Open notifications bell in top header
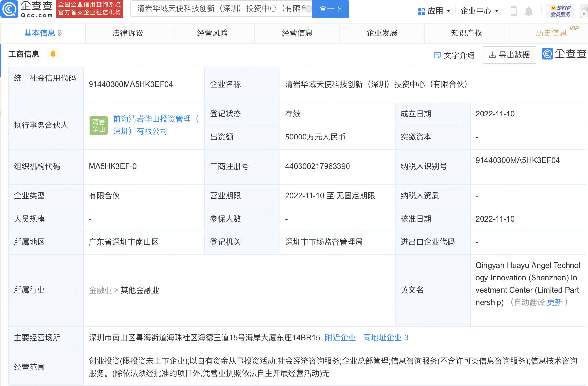Viewport: 588px width, 386px height. [529, 11]
